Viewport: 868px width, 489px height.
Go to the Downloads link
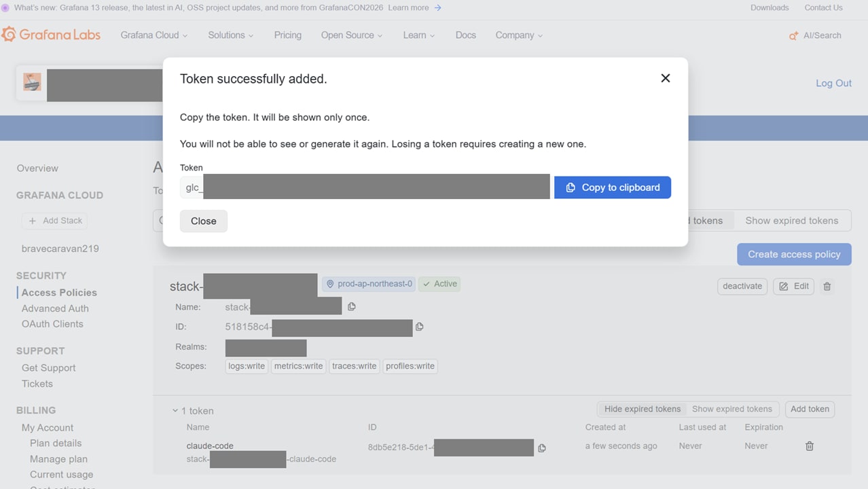coord(770,8)
